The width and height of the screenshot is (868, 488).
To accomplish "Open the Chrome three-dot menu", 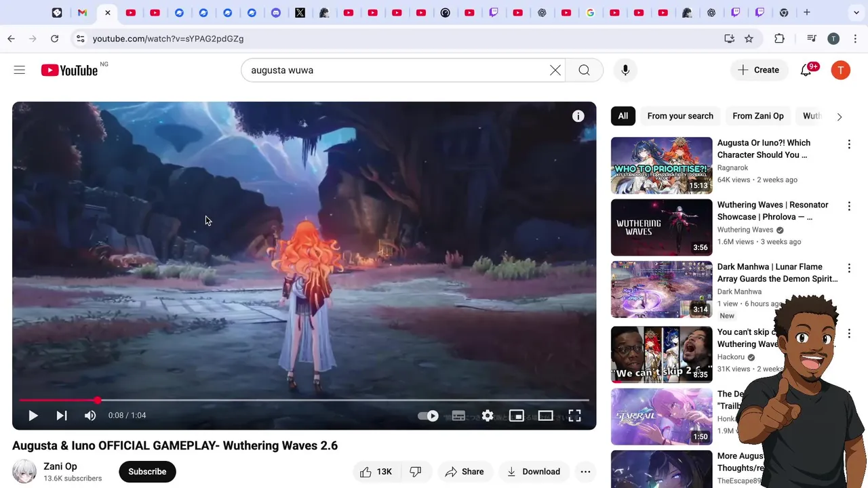I will pos(854,39).
